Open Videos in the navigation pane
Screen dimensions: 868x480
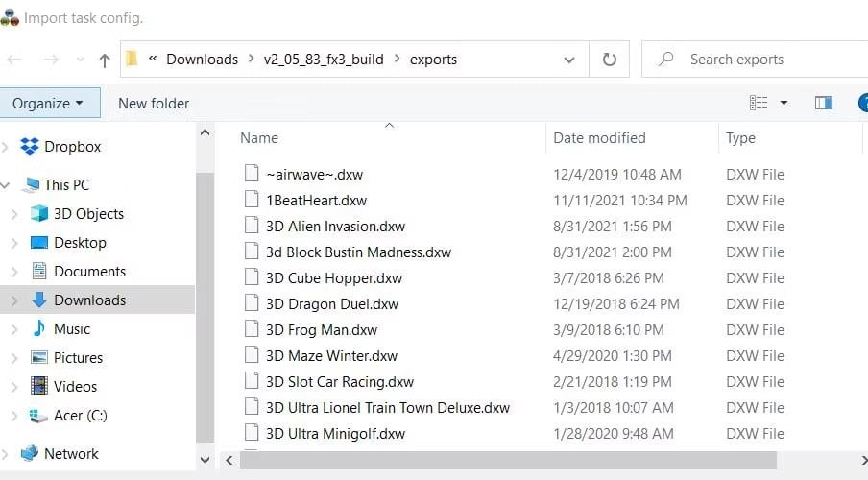pyautogui.click(x=75, y=387)
